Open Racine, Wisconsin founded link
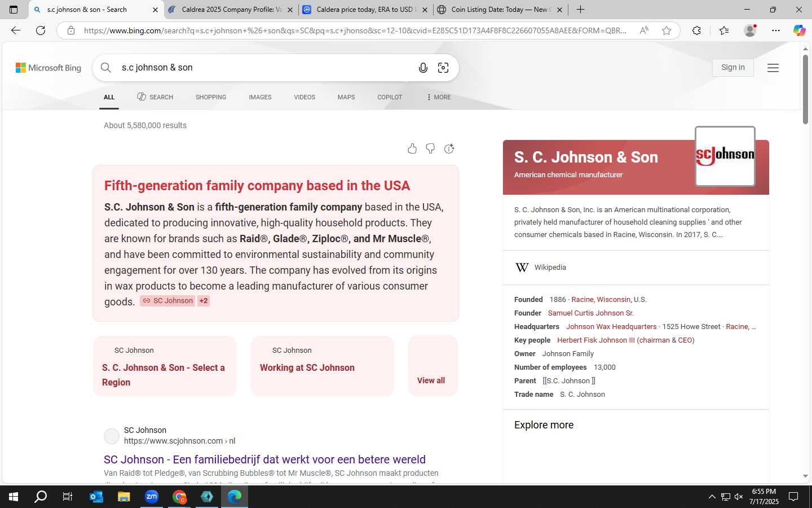This screenshot has height=508, width=812. tap(601, 299)
